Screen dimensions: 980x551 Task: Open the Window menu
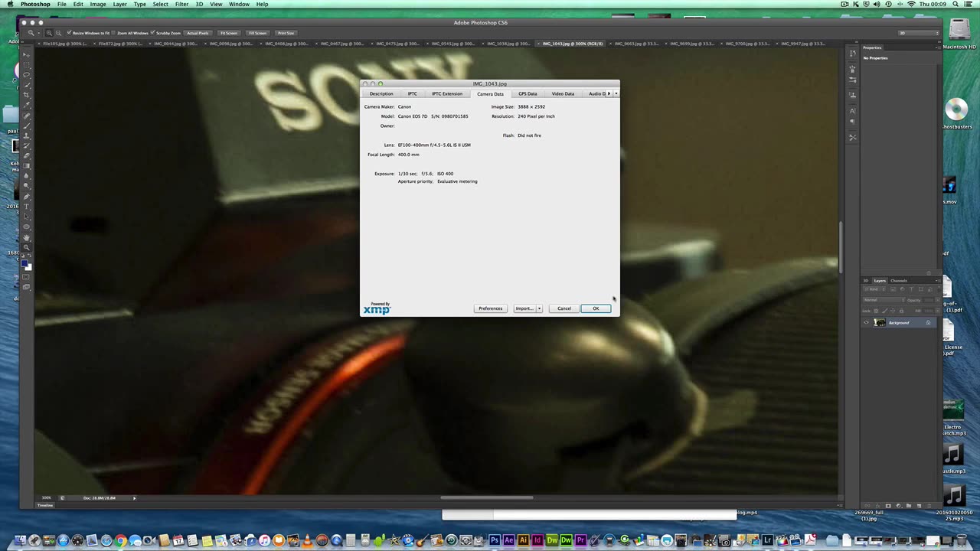coord(239,5)
